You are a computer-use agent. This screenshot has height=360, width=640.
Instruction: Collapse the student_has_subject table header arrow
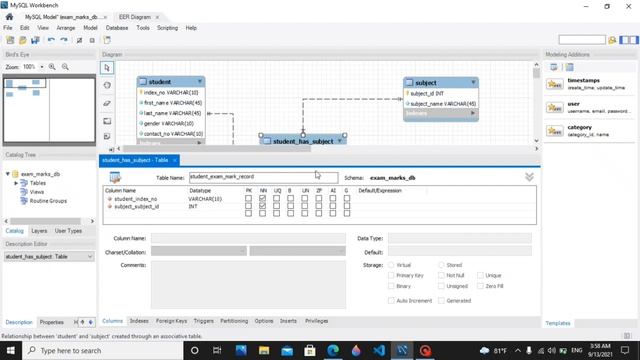340,141
